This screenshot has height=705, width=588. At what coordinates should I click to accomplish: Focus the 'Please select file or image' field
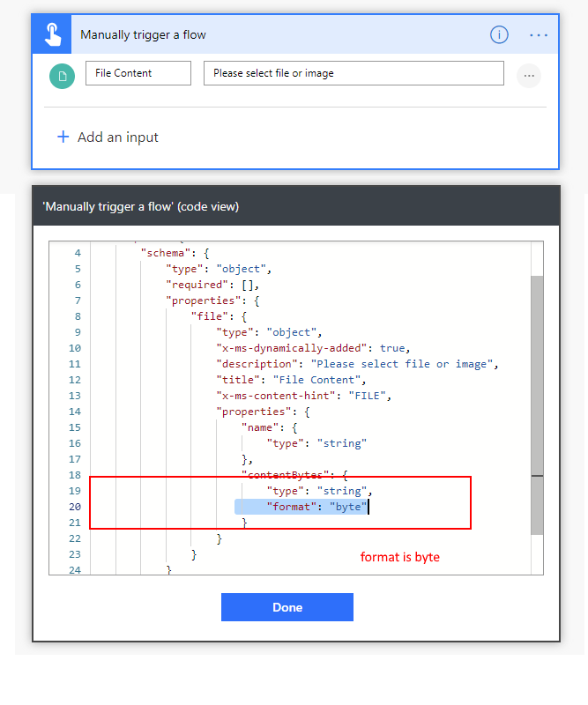pos(353,73)
